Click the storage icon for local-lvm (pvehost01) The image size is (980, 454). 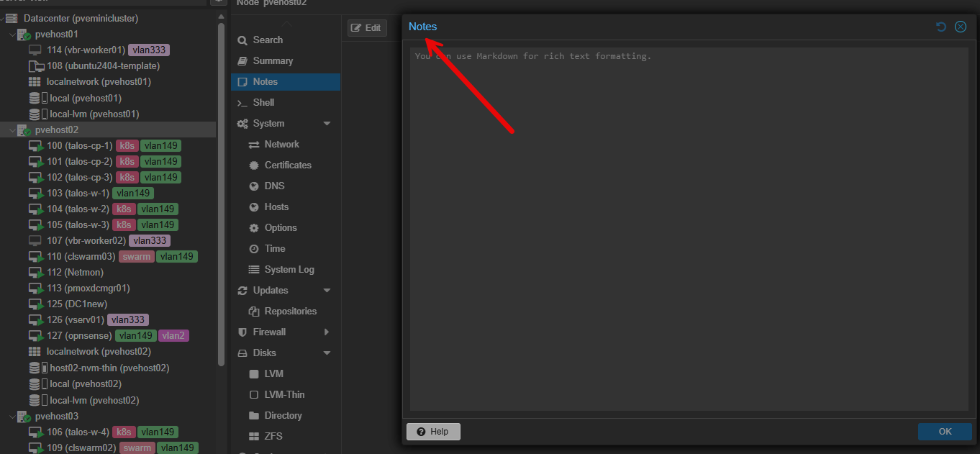coord(35,114)
